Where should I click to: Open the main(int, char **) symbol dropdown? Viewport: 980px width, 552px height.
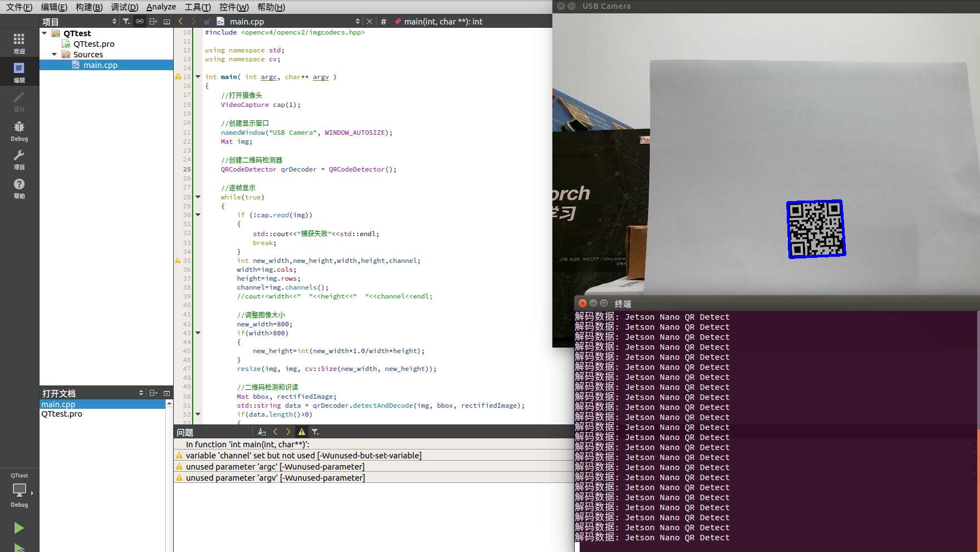[x=443, y=21]
